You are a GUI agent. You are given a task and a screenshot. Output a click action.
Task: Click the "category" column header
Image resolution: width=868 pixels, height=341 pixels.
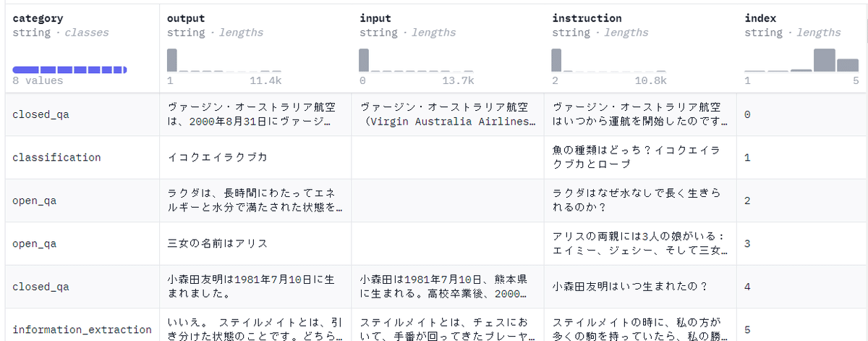(38, 18)
